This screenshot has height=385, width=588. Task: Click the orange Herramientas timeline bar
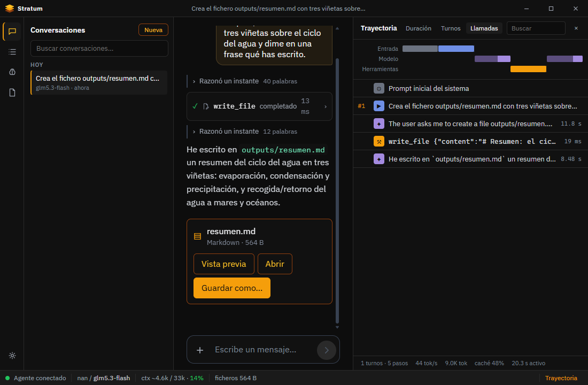528,69
